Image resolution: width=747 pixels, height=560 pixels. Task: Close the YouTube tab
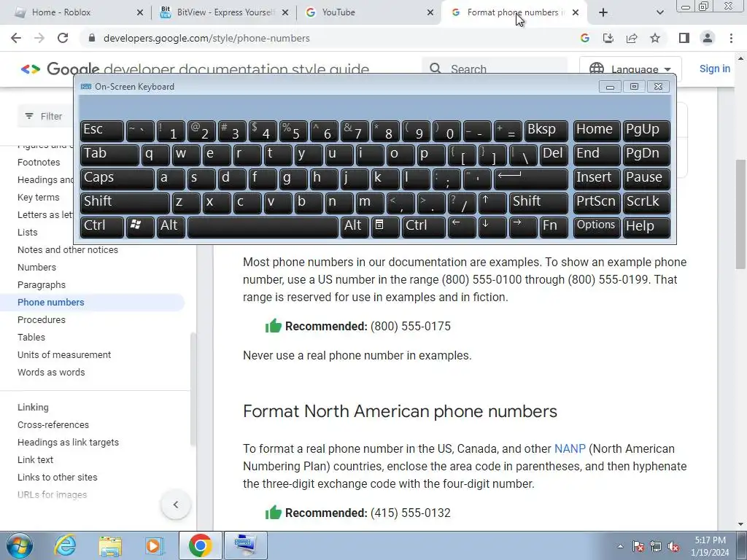[430, 12]
